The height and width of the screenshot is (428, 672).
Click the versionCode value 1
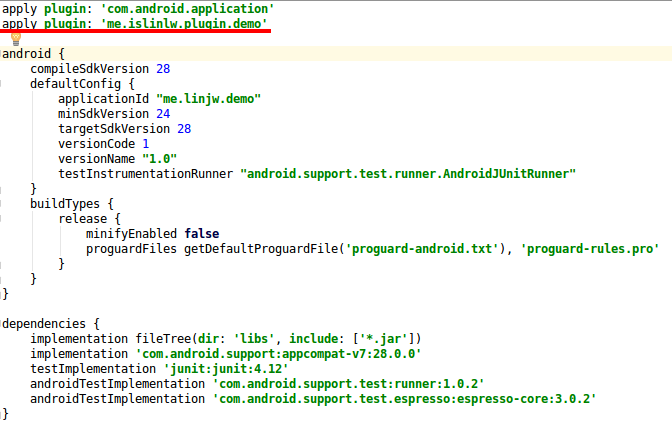(x=145, y=144)
